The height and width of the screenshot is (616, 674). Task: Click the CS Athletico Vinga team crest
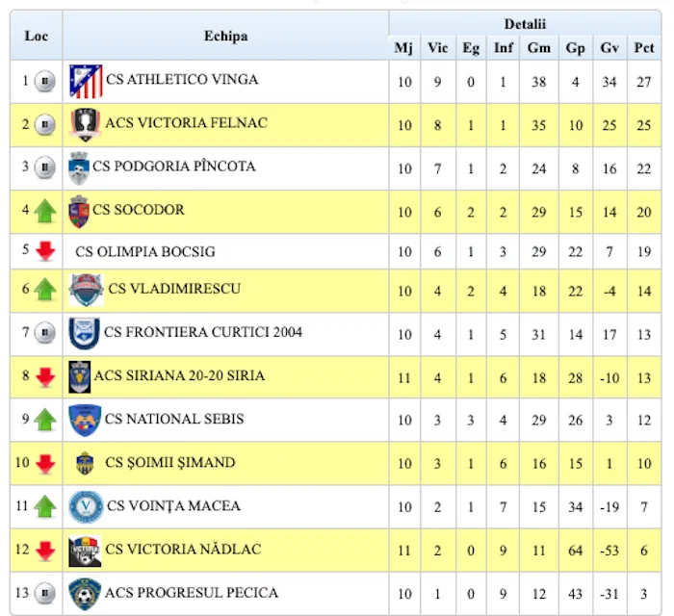click(x=86, y=81)
